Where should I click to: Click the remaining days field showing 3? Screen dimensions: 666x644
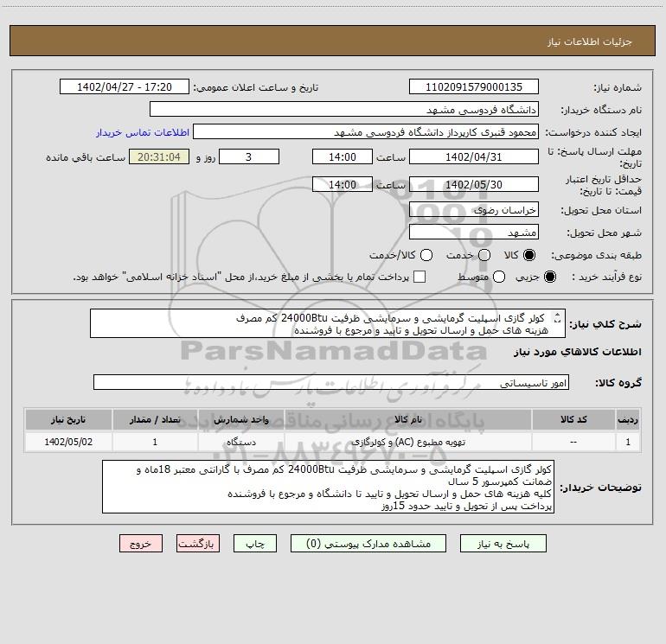click(249, 156)
